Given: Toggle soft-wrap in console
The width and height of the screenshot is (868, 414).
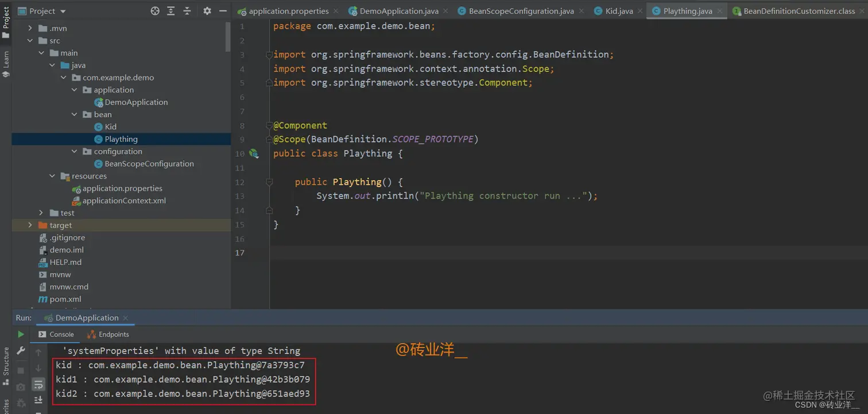Looking at the screenshot, I should click(38, 384).
